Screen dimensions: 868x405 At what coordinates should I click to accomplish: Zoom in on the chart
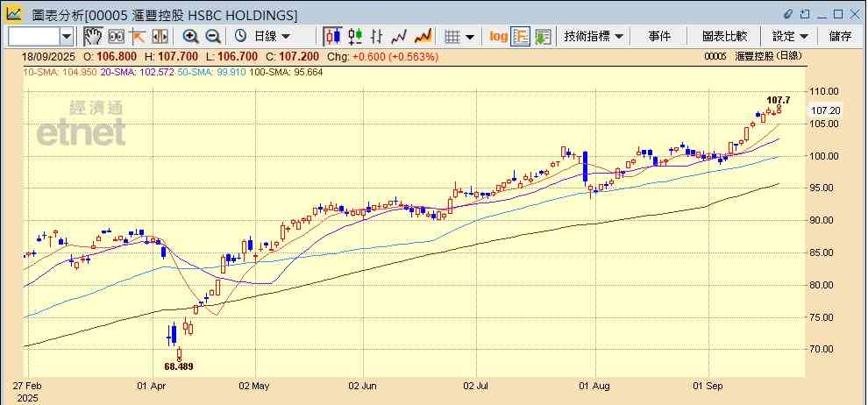click(191, 37)
